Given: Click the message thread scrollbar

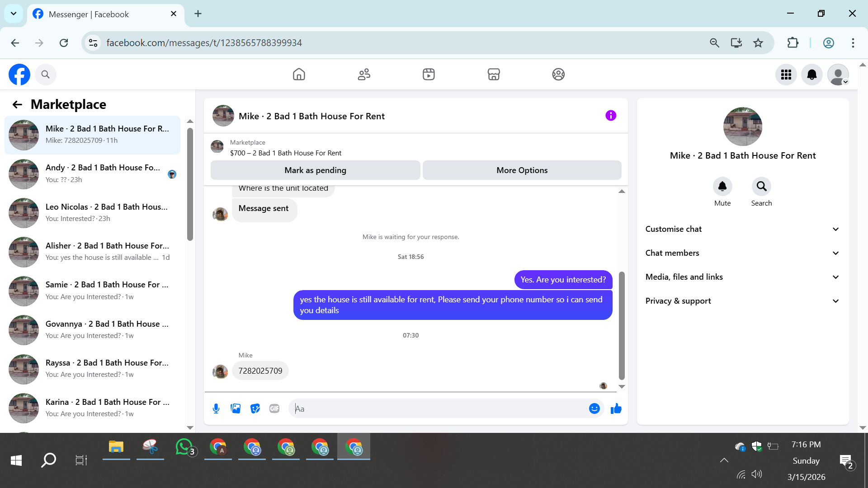Looking at the screenshot, I should coord(622,326).
